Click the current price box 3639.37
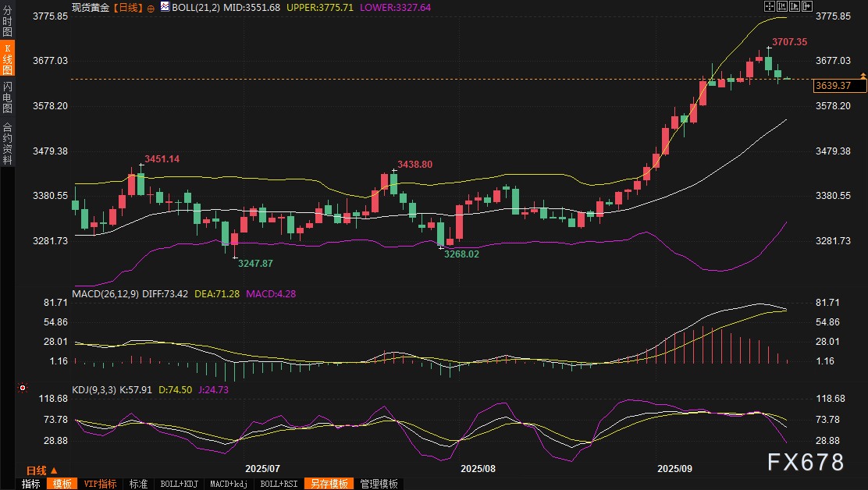This screenshot has height=490, width=868. (x=839, y=86)
